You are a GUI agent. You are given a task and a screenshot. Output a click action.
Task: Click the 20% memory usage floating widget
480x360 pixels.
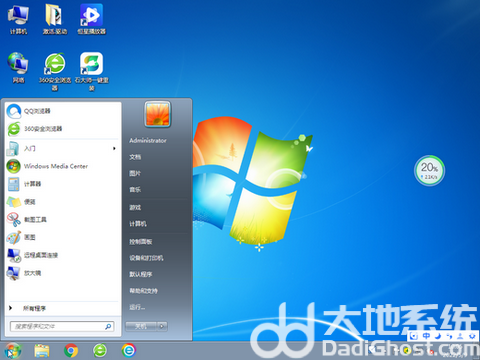click(x=429, y=170)
